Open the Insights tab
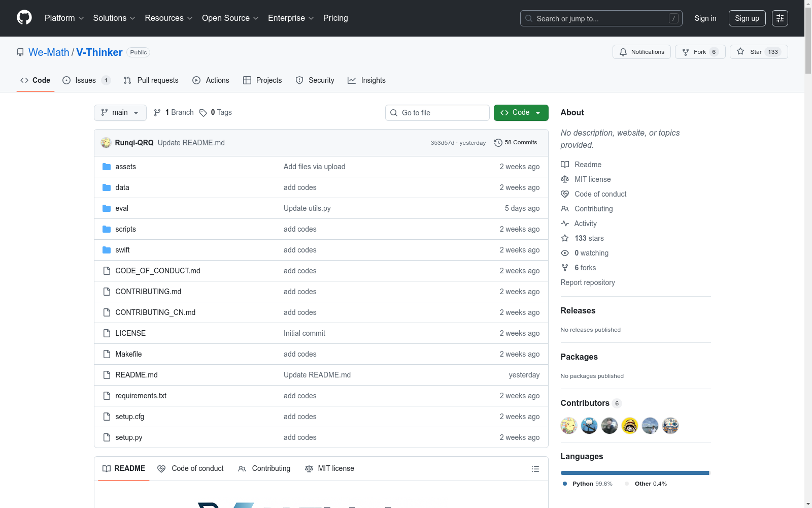This screenshot has height=508, width=812. [367, 80]
